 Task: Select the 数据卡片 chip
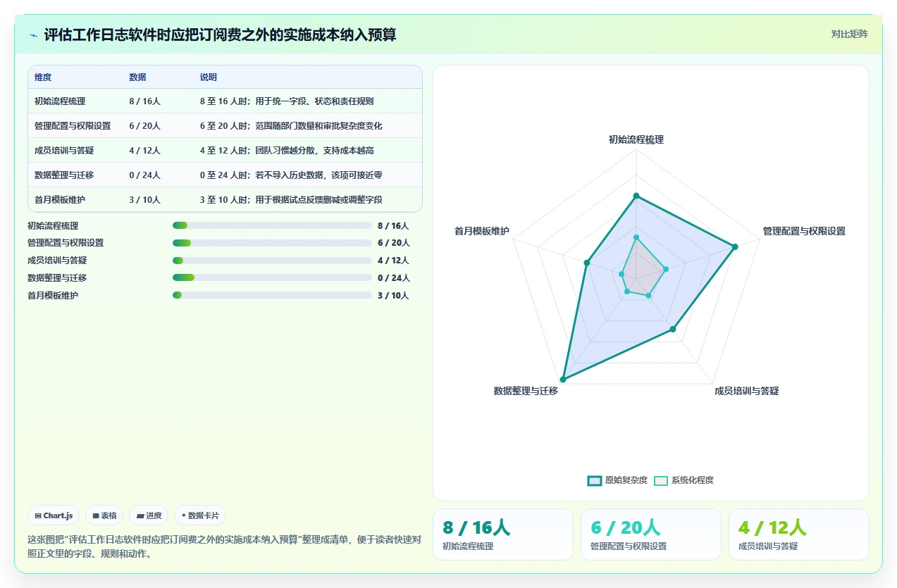click(x=200, y=515)
